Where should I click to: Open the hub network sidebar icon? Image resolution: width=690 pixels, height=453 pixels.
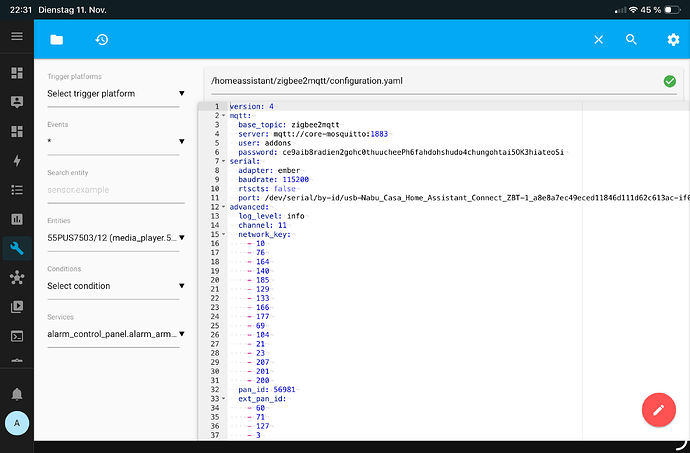17,277
